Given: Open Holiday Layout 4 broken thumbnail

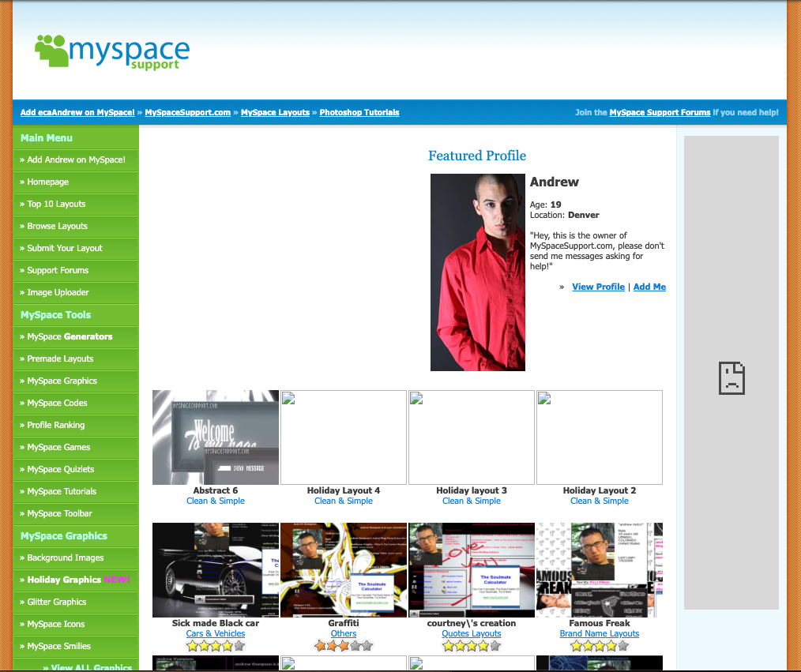Looking at the screenshot, I should [344, 437].
